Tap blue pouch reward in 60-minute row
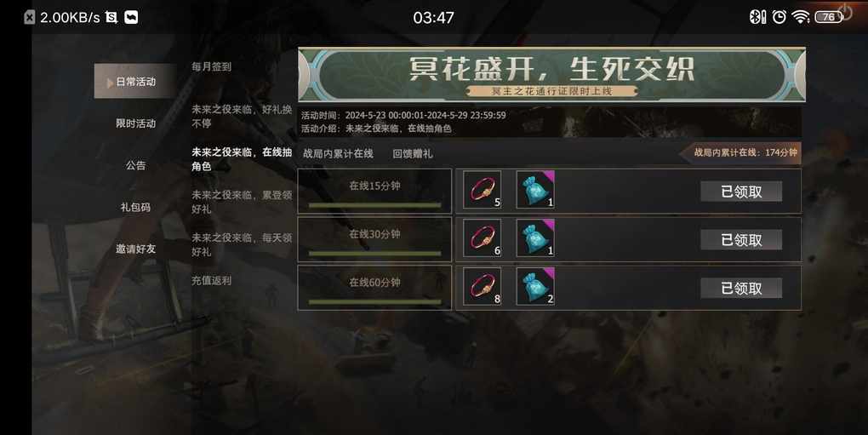The image size is (868, 435). [x=535, y=286]
